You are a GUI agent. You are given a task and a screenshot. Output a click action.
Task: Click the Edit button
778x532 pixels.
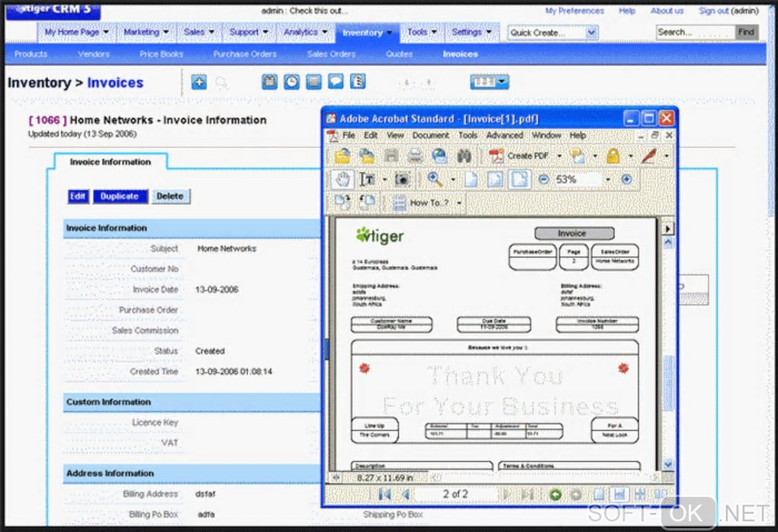pos(78,197)
